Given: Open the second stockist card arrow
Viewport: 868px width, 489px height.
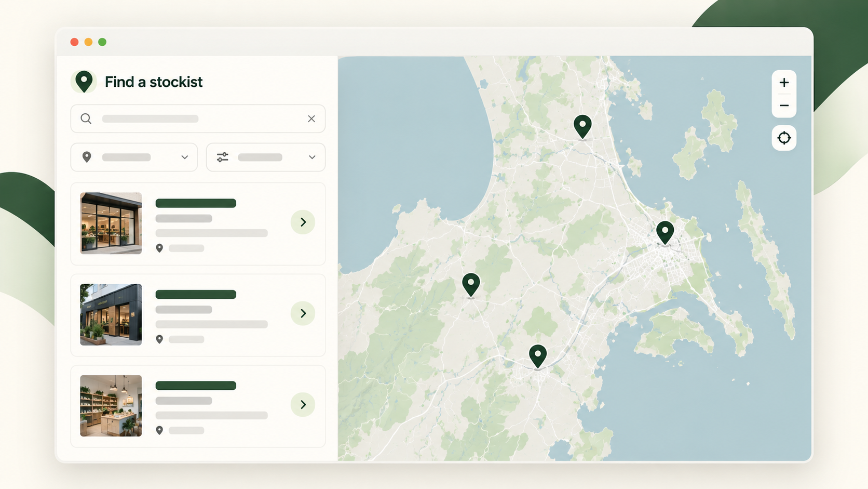Looking at the screenshot, I should tap(303, 313).
